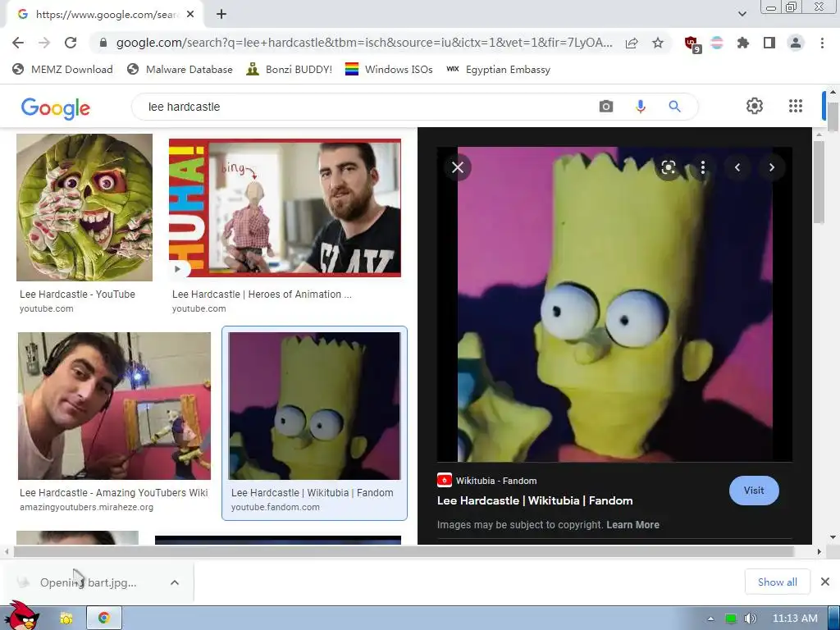The height and width of the screenshot is (630, 840).
Task: Click the 11:13 AM clock
Action: [x=795, y=619]
